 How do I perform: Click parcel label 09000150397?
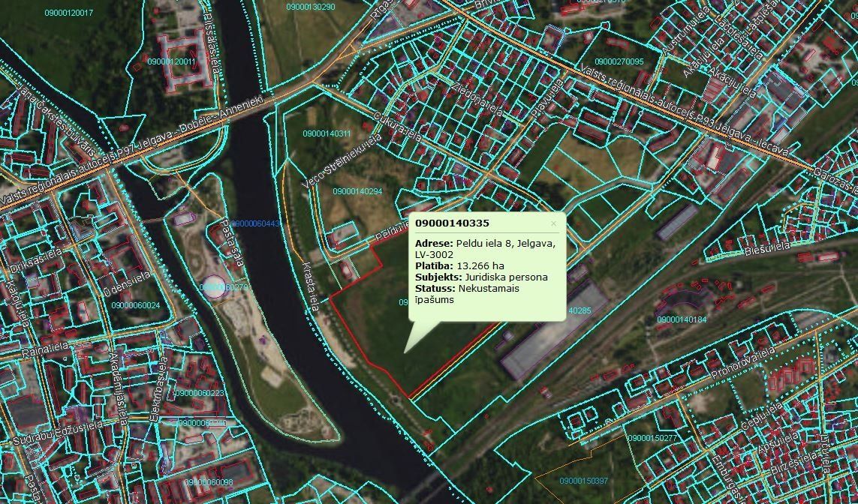[x=584, y=481]
